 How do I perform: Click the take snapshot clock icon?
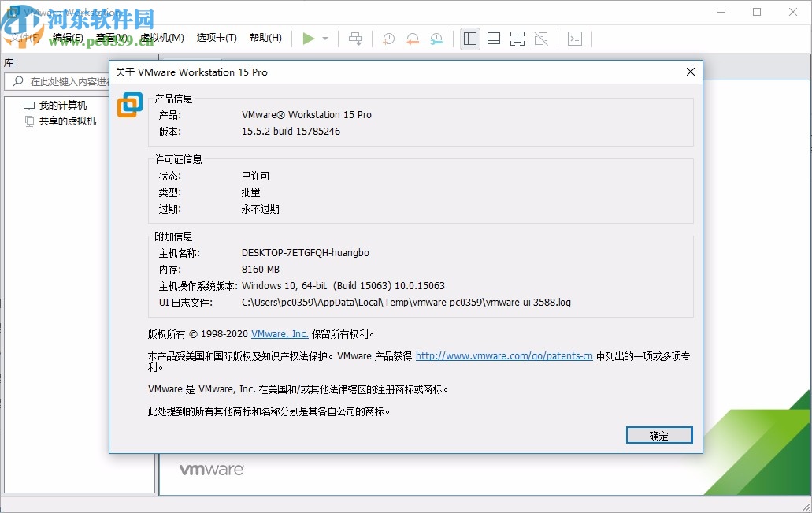coord(388,38)
